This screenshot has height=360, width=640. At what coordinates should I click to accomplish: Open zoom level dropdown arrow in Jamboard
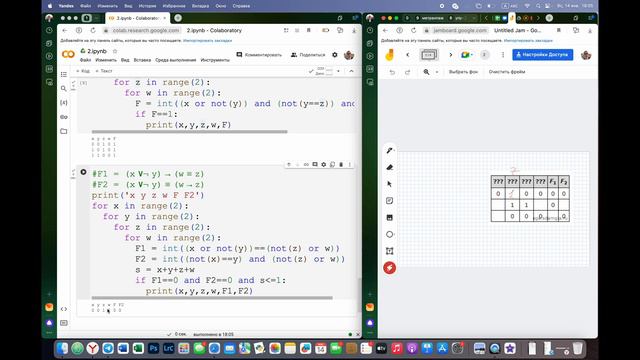437,72
